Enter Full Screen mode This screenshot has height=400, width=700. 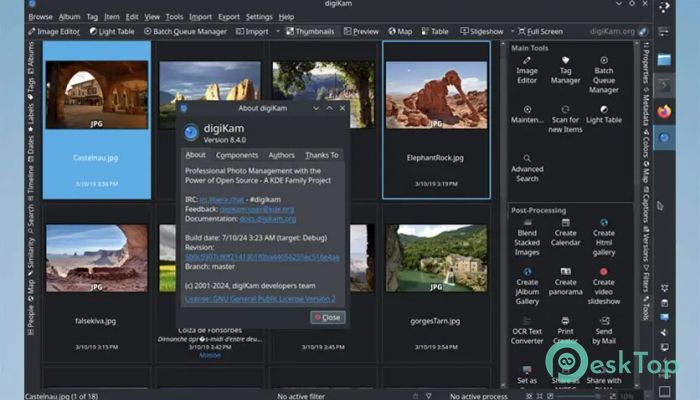coord(540,31)
